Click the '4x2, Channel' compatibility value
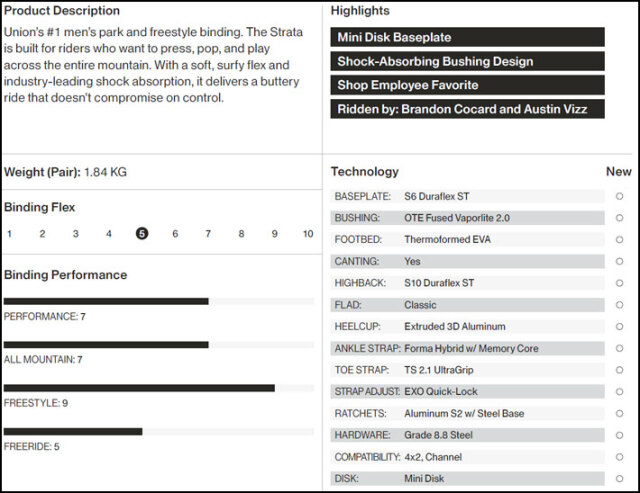The height and width of the screenshot is (493, 640). [433, 457]
